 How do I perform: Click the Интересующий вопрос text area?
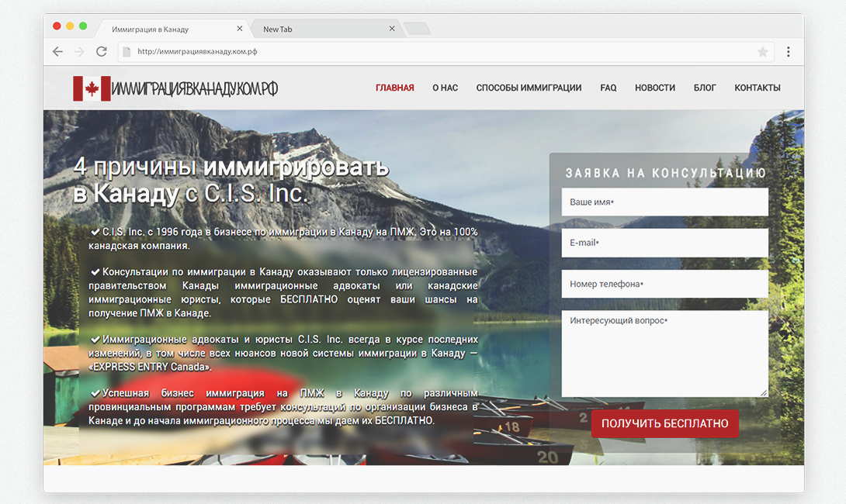pyautogui.click(x=664, y=354)
